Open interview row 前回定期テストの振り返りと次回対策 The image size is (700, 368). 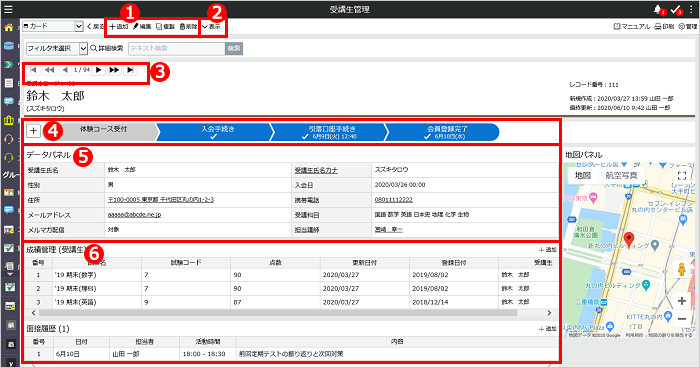pyautogui.click(x=291, y=354)
